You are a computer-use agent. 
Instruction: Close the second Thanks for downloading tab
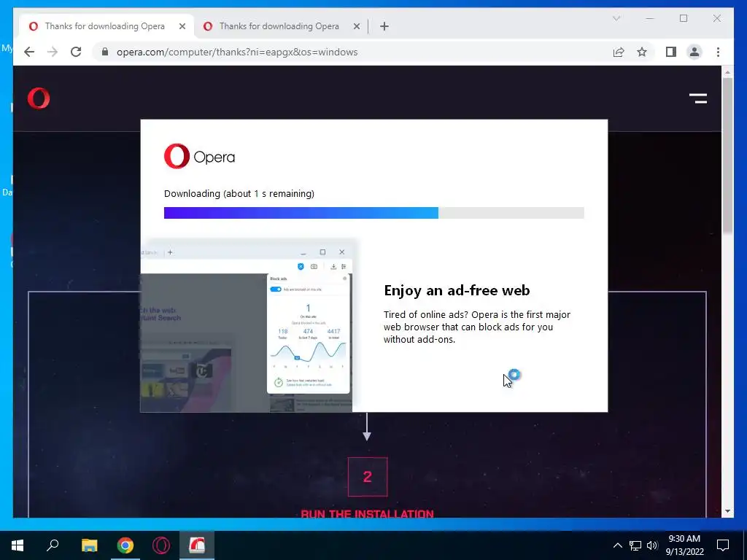[356, 26]
